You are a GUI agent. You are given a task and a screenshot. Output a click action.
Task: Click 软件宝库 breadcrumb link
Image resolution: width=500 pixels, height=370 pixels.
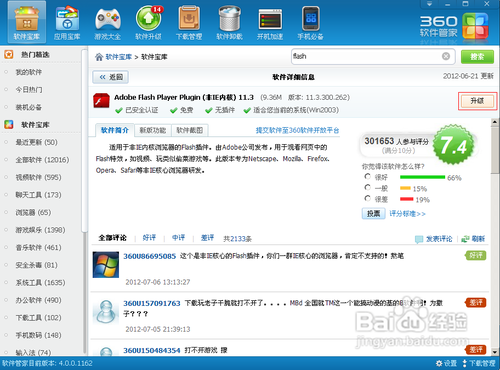(119, 57)
